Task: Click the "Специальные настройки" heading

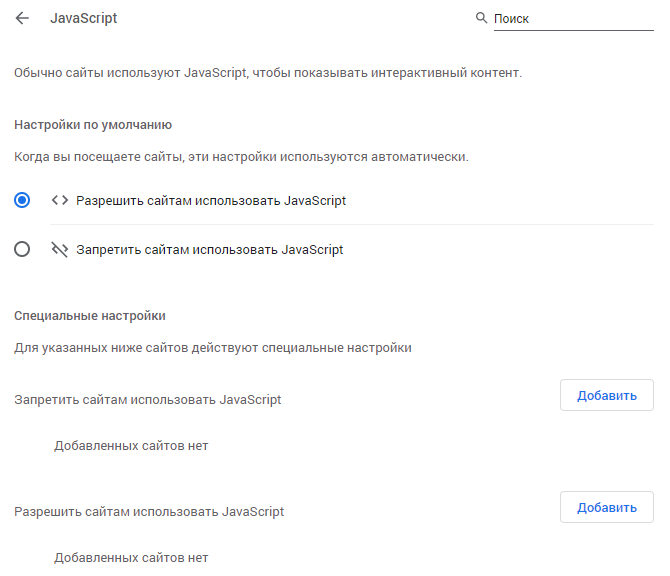Action: 90,315
